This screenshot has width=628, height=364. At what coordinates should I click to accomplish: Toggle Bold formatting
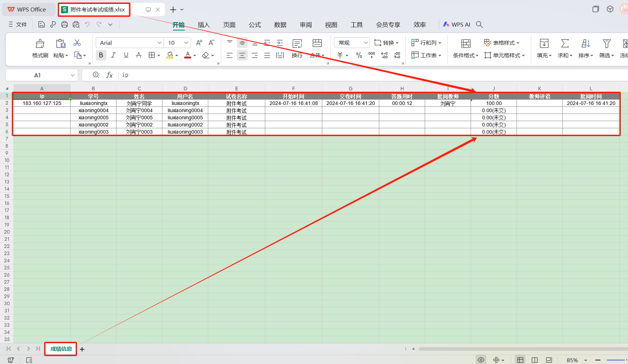pyautogui.click(x=101, y=55)
